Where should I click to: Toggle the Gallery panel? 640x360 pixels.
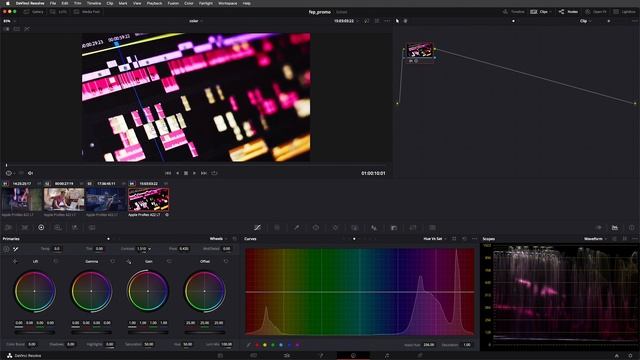point(33,12)
